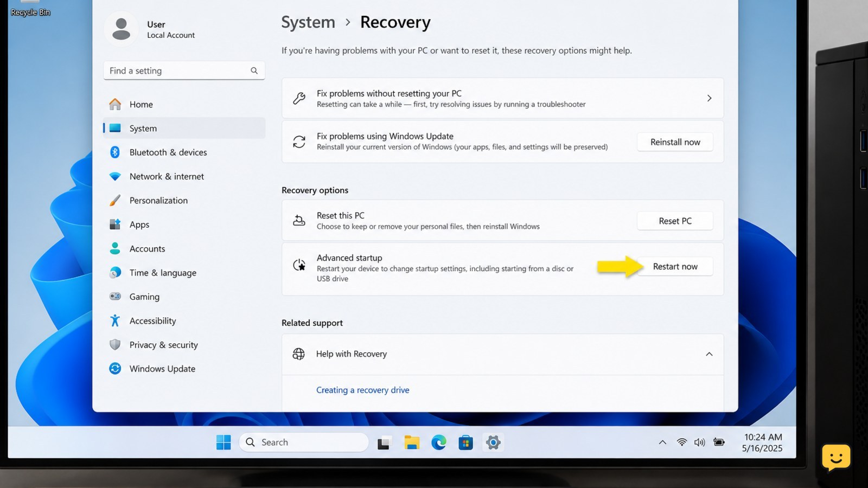Click the Wi-Fi tray icon
Viewport: 868px width, 488px height.
682,442
